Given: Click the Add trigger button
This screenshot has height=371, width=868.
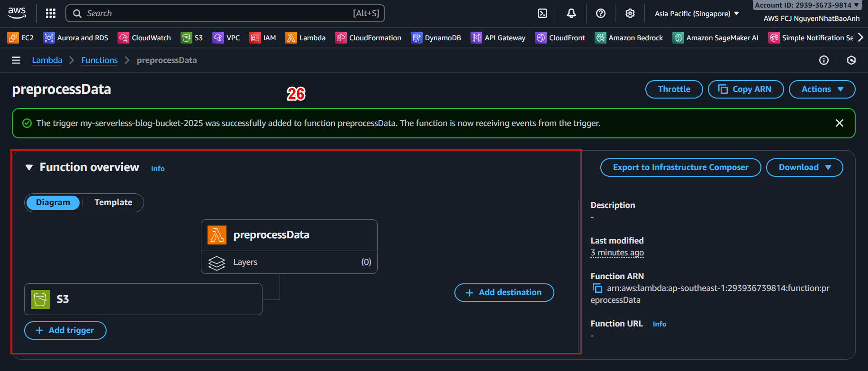Looking at the screenshot, I should click(65, 330).
